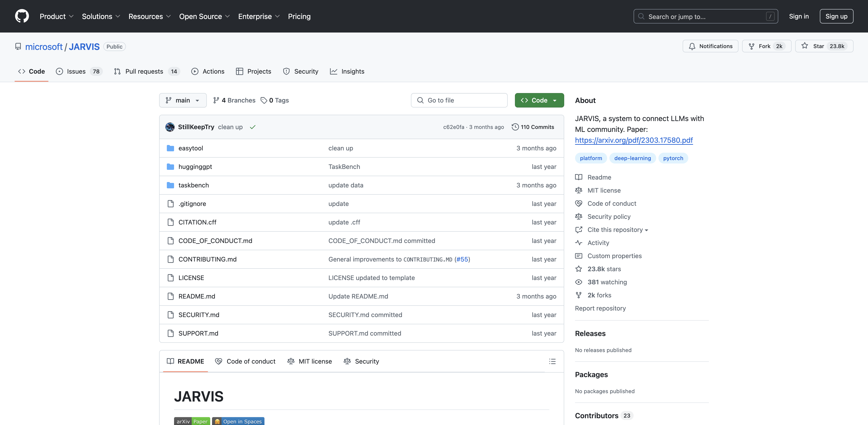Open the SECURITY.md file
The width and height of the screenshot is (868, 425).
pyautogui.click(x=199, y=315)
